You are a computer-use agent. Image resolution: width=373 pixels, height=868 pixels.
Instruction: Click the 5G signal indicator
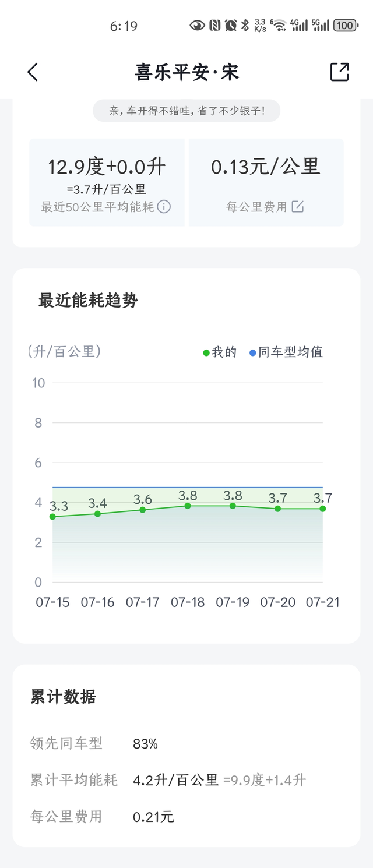tap(321, 25)
